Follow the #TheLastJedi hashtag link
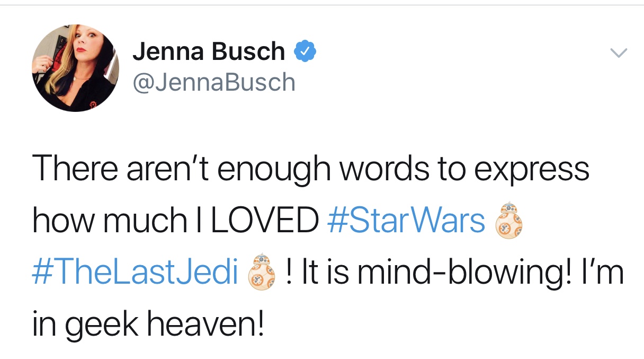 click(x=136, y=272)
